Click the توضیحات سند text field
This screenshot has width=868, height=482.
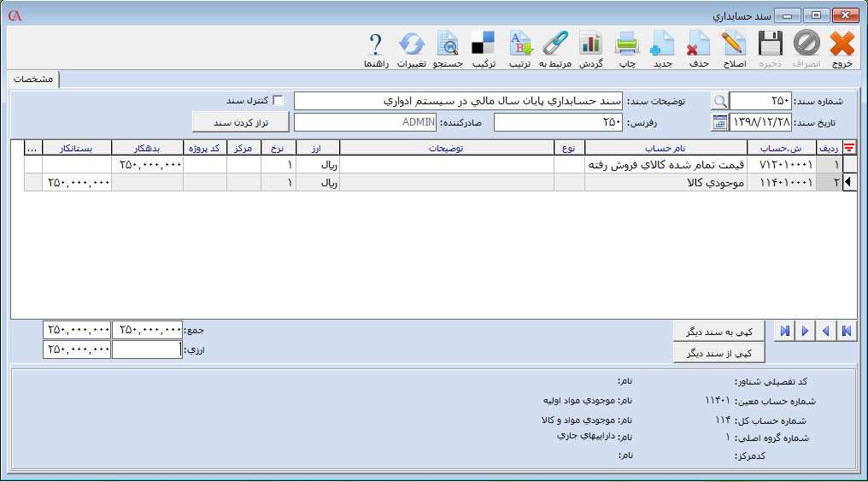coord(458,101)
